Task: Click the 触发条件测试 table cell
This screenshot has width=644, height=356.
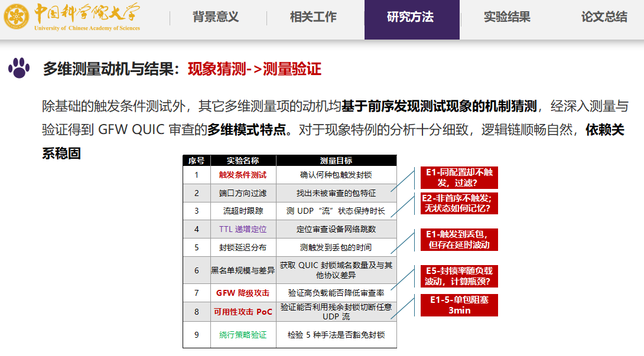Action: (243, 175)
